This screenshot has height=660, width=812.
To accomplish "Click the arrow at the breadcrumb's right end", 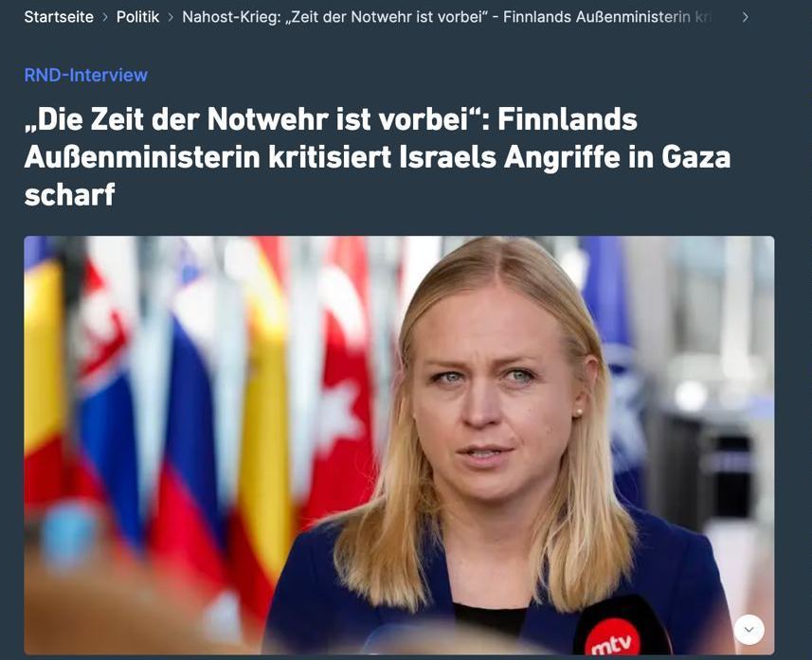I will (745, 17).
